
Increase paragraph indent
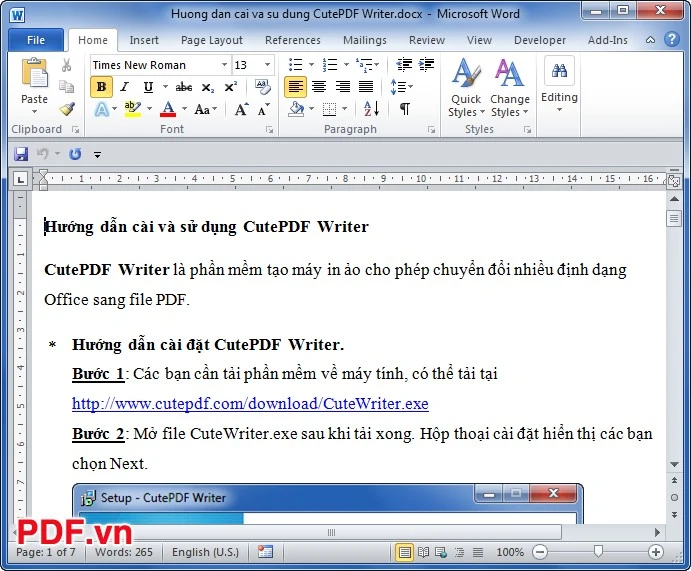tap(426, 65)
